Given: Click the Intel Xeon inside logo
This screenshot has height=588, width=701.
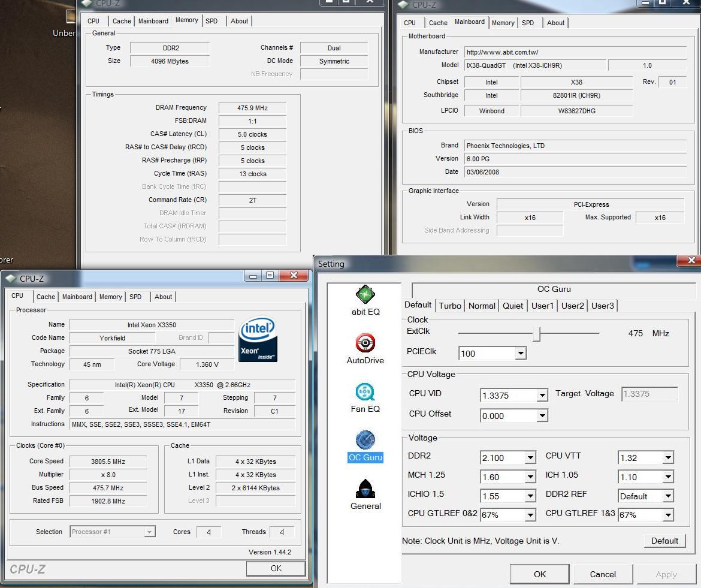Looking at the screenshot, I should tap(258, 340).
